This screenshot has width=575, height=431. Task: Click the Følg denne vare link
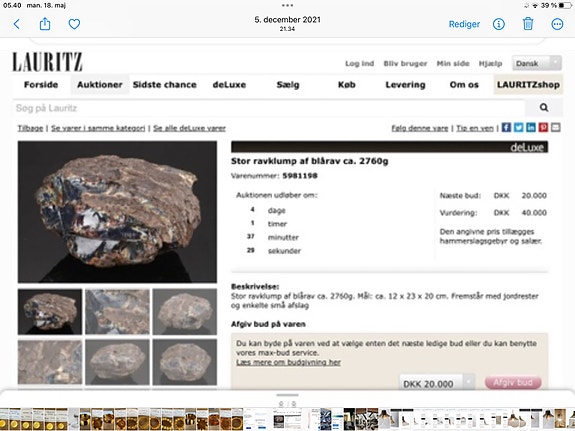[420, 128]
